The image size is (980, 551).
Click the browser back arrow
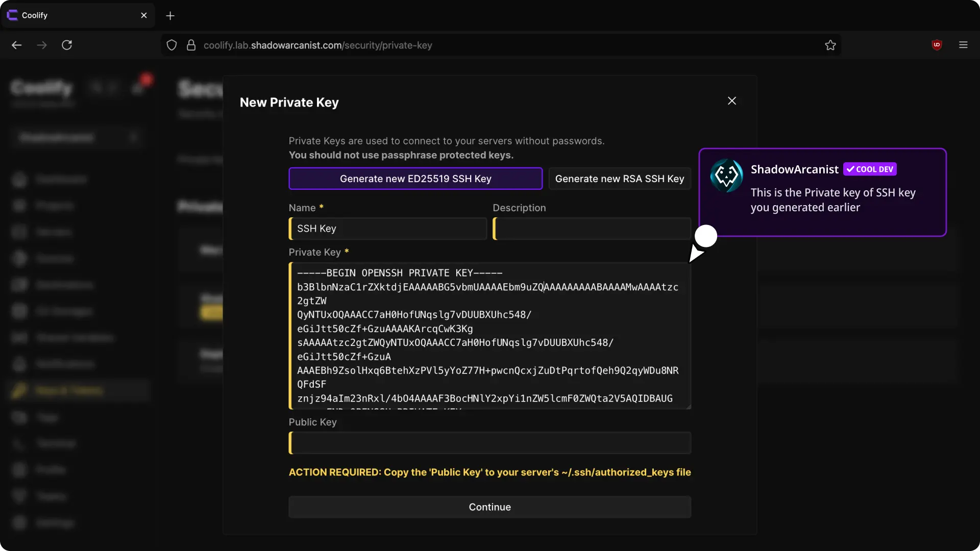(17, 45)
